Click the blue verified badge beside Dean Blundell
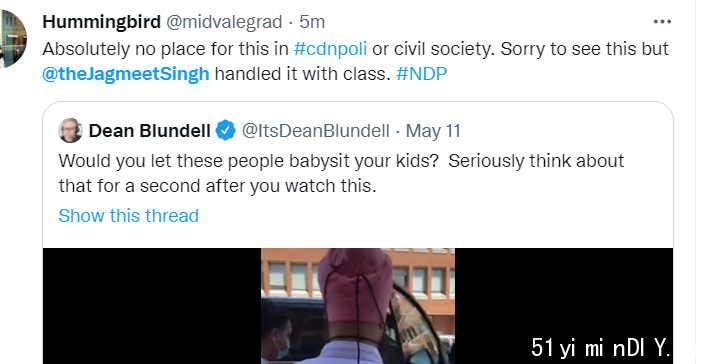Screen dimensions: 723x364 click(x=225, y=131)
